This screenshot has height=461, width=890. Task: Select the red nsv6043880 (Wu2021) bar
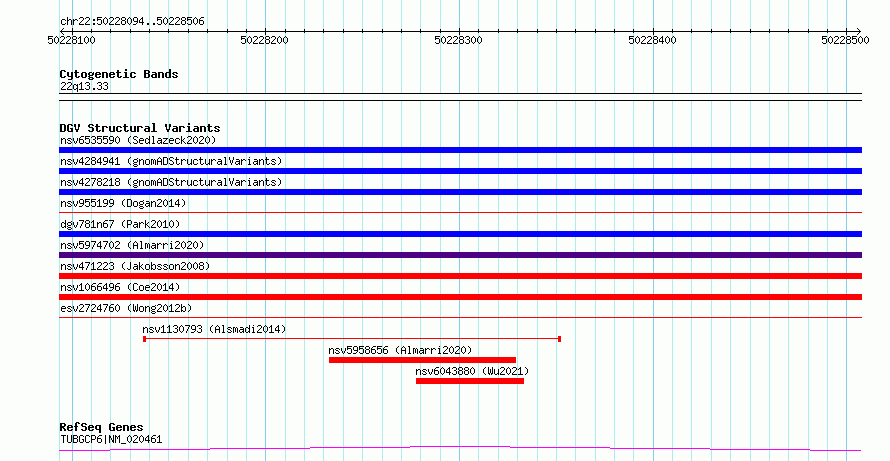[x=470, y=381]
